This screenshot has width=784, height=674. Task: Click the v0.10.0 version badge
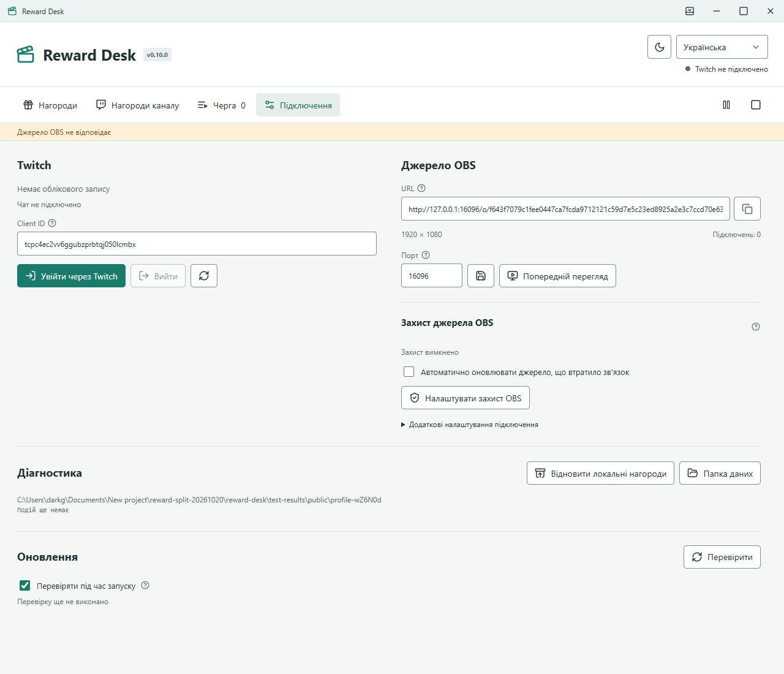click(x=157, y=55)
